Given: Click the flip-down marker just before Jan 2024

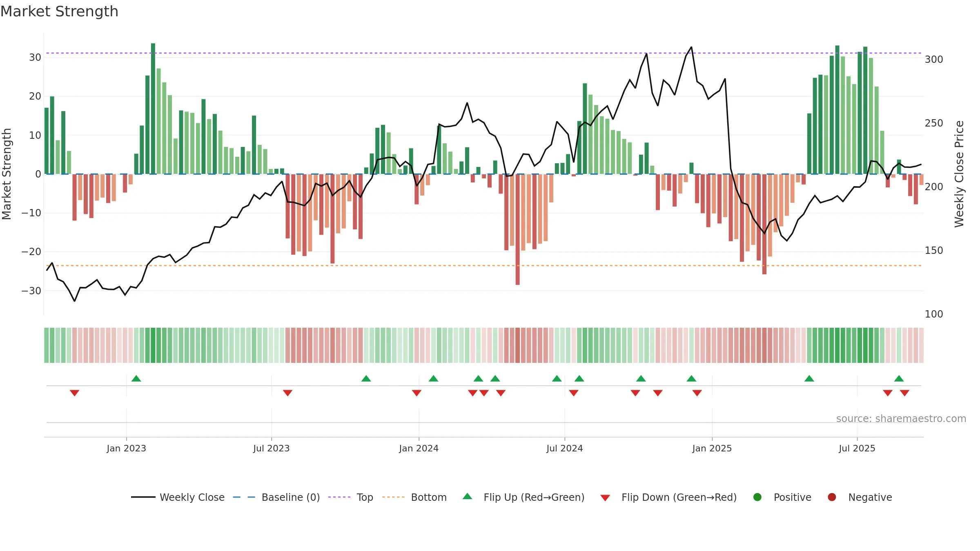Looking at the screenshot, I should tap(416, 393).
